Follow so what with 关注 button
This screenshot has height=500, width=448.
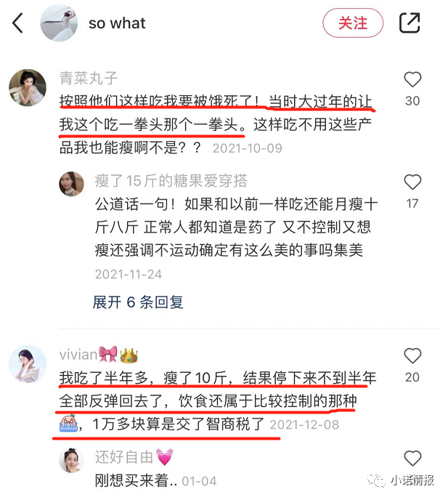click(x=353, y=23)
